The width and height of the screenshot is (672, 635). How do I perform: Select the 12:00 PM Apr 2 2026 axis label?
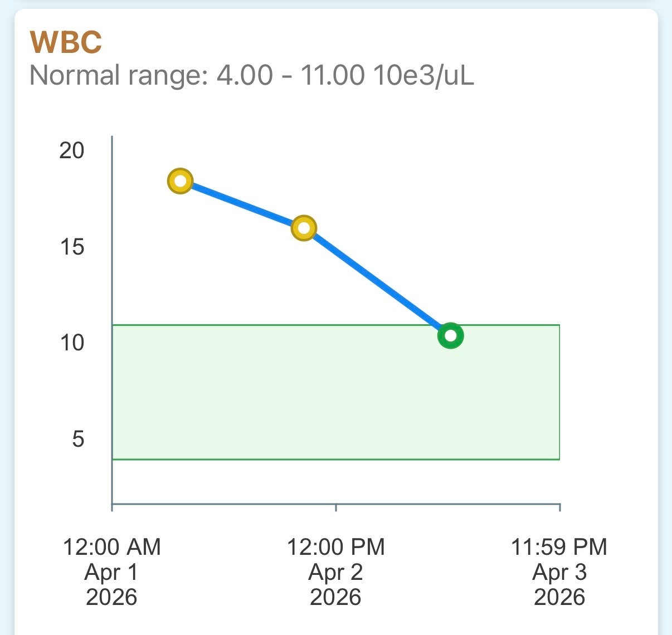pyautogui.click(x=336, y=571)
